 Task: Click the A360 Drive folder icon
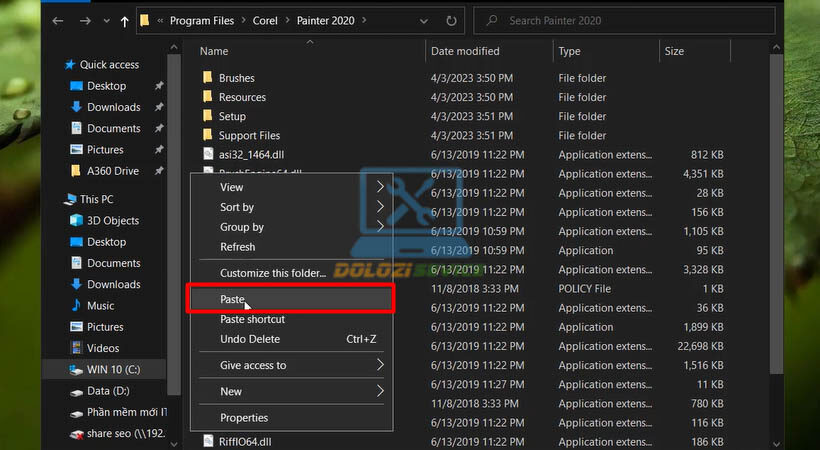[x=76, y=171]
